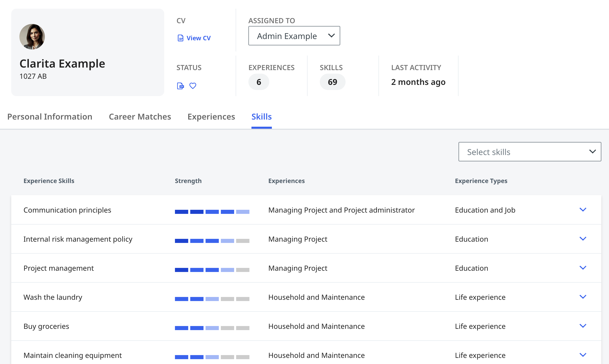The height and width of the screenshot is (364, 609).
Task: Click the '1027 AB' postcode text
Action: point(33,76)
